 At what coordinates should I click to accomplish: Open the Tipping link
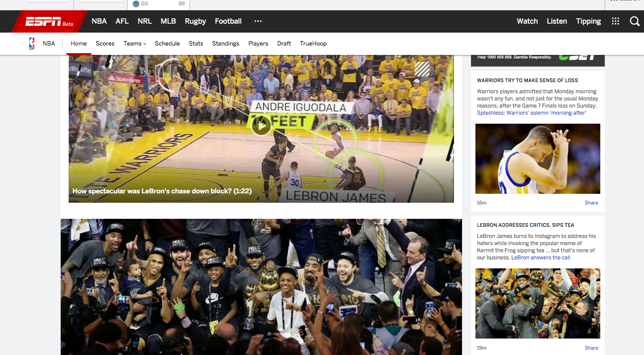coord(588,21)
